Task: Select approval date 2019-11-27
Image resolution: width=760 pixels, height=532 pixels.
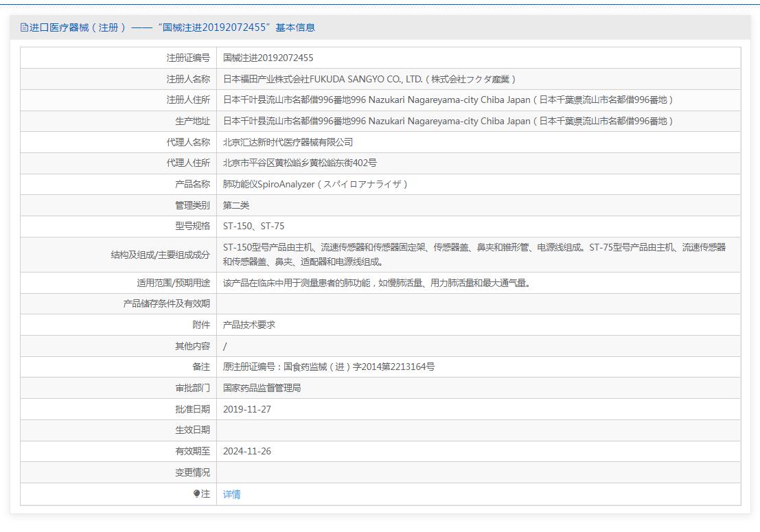Action: (x=246, y=409)
